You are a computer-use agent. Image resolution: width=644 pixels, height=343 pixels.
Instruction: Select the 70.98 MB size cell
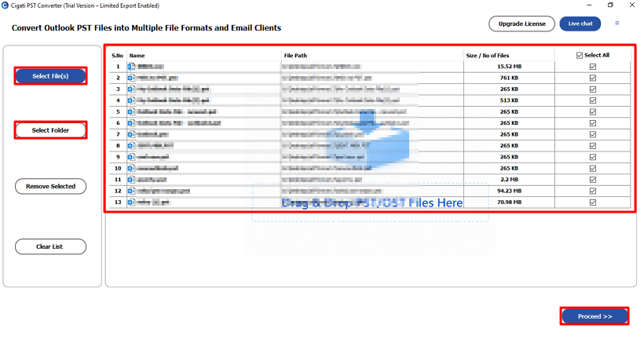coord(509,203)
